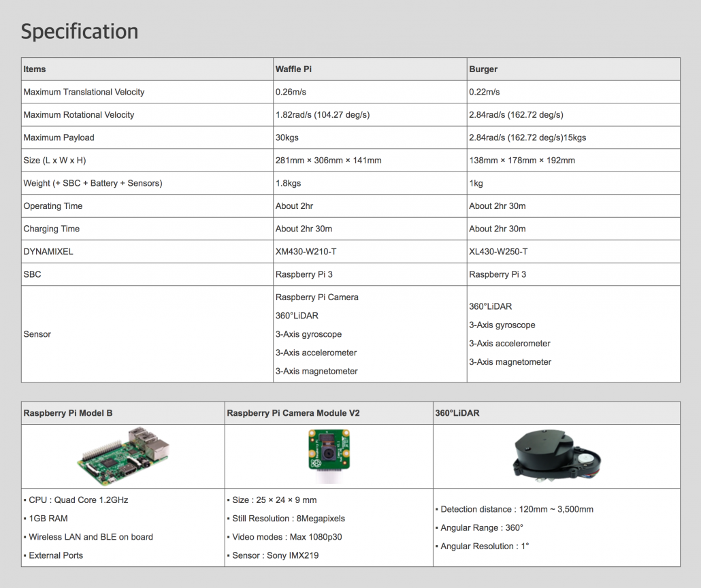701x588 pixels.
Task: Click the Raspberry Pi board image
Action: (x=123, y=456)
